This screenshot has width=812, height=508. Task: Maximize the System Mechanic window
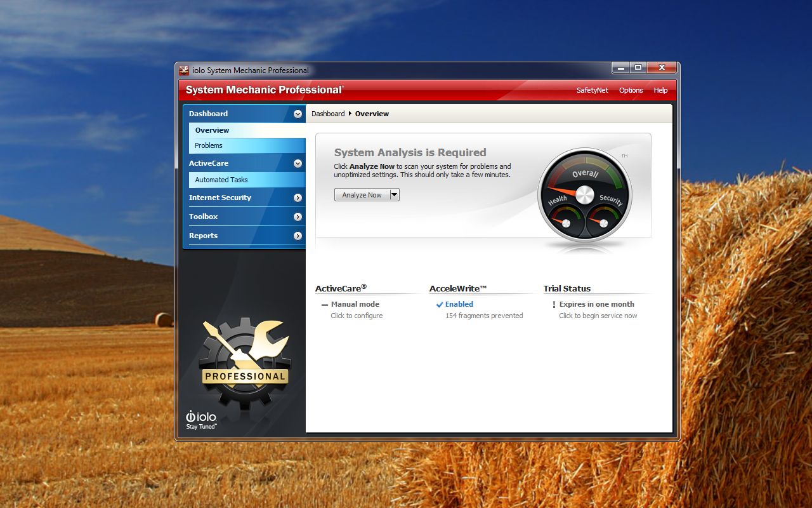[638, 67]
